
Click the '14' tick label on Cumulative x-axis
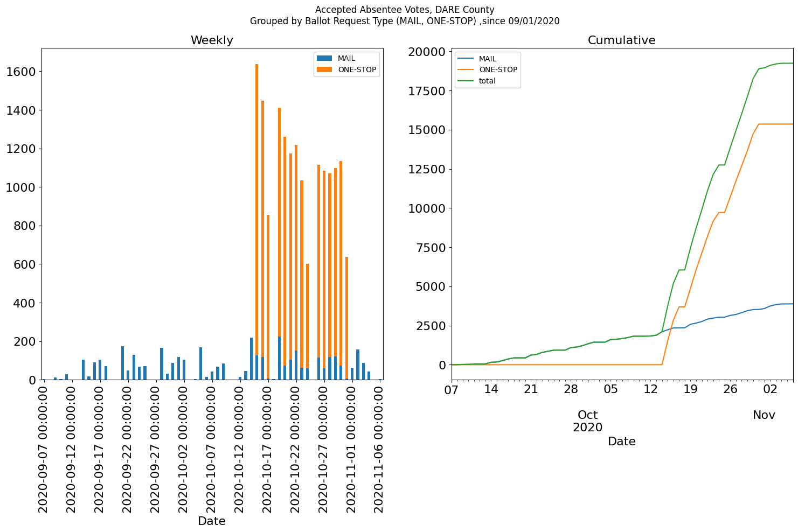coord(491,389)
